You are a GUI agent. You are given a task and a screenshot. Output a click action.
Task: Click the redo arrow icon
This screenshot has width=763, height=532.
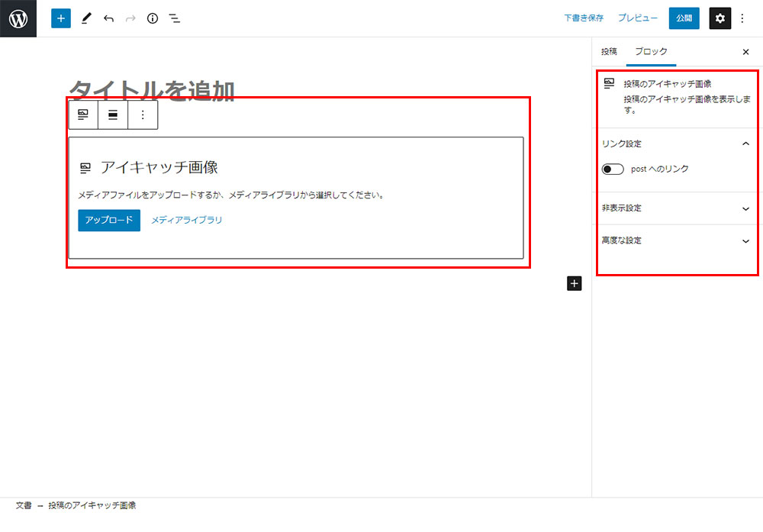point(130,18)
